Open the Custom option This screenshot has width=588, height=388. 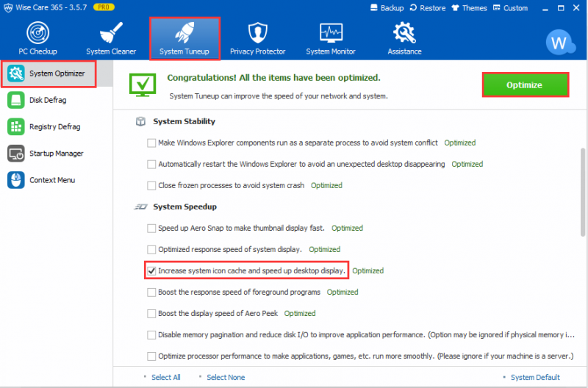point(515,8)
